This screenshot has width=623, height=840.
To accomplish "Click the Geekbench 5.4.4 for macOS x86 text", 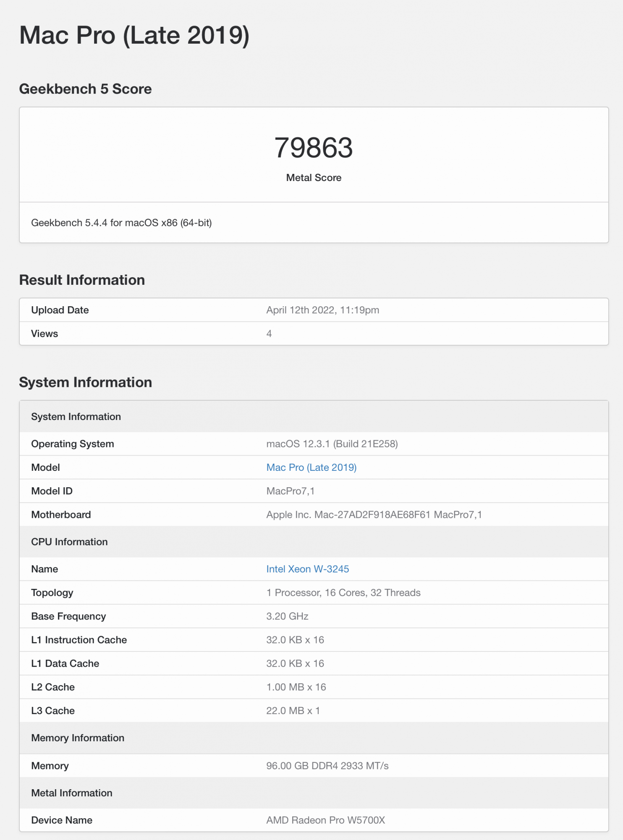I will [x=121, y=223].
